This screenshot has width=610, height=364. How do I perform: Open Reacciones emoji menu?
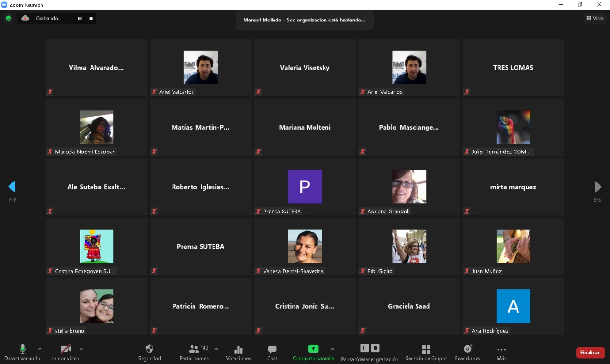(468, 349)
